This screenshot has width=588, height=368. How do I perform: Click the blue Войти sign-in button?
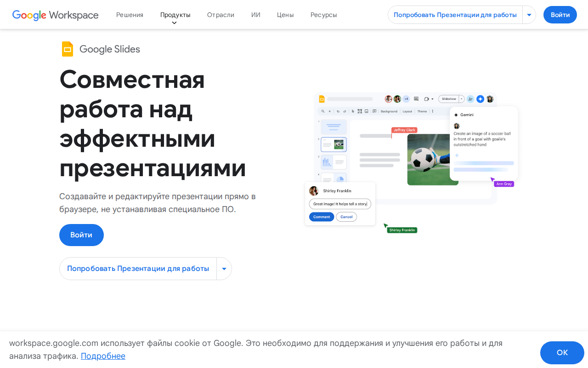pos(560,14)
